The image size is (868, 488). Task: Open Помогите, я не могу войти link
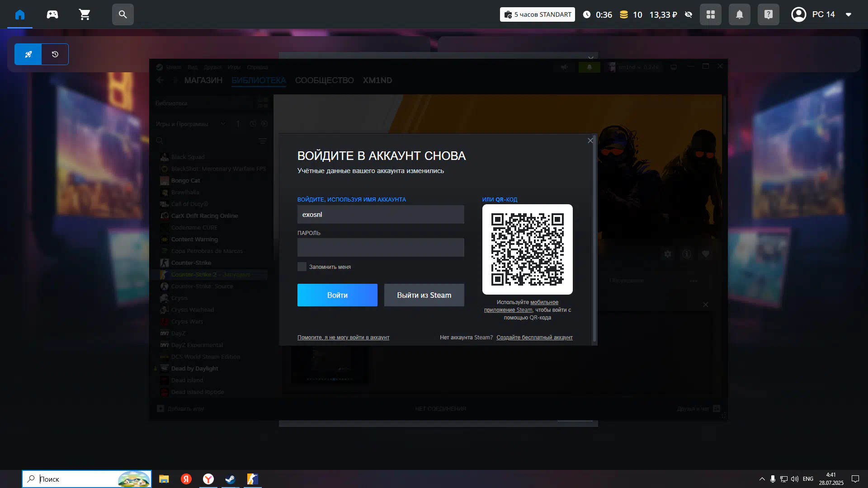tap(343, 338)
